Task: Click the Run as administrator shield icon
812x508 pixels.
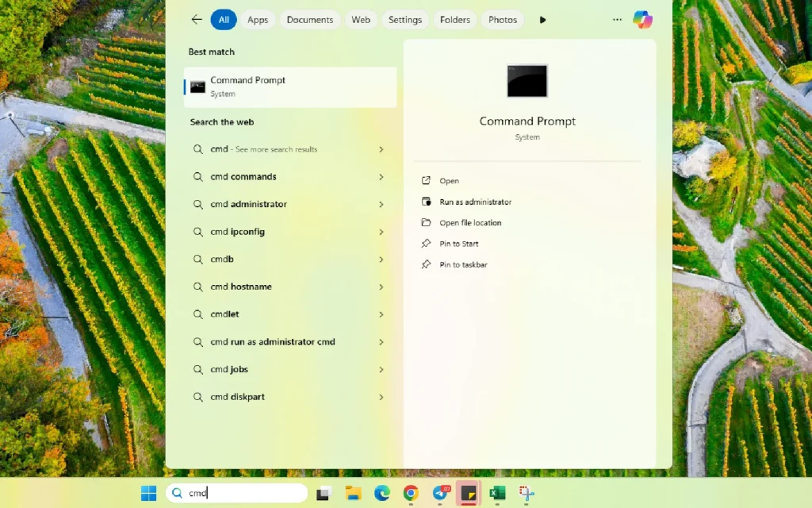Action: pyautogui.click(x=426, y=202)
